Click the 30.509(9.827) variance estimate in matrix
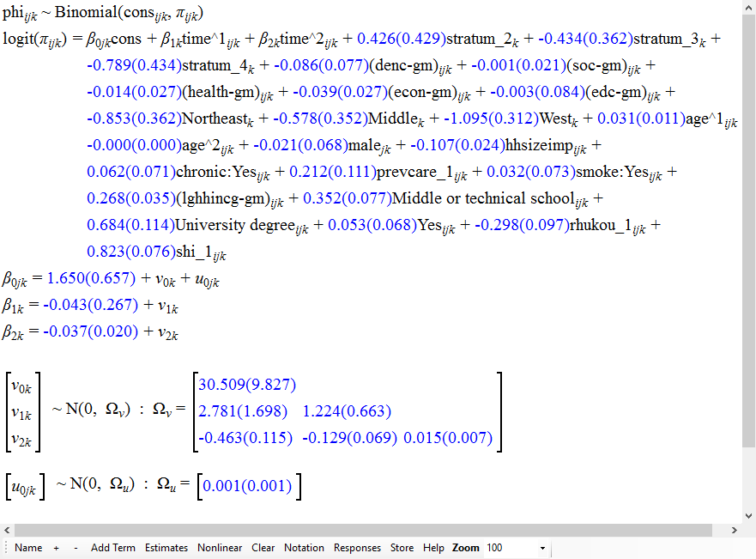 click(x=246, y=385)
